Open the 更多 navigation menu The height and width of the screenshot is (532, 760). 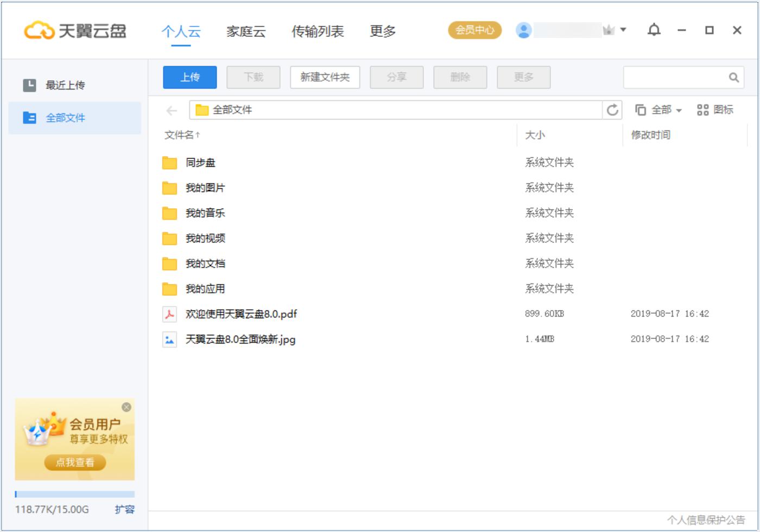pos(383,32)
